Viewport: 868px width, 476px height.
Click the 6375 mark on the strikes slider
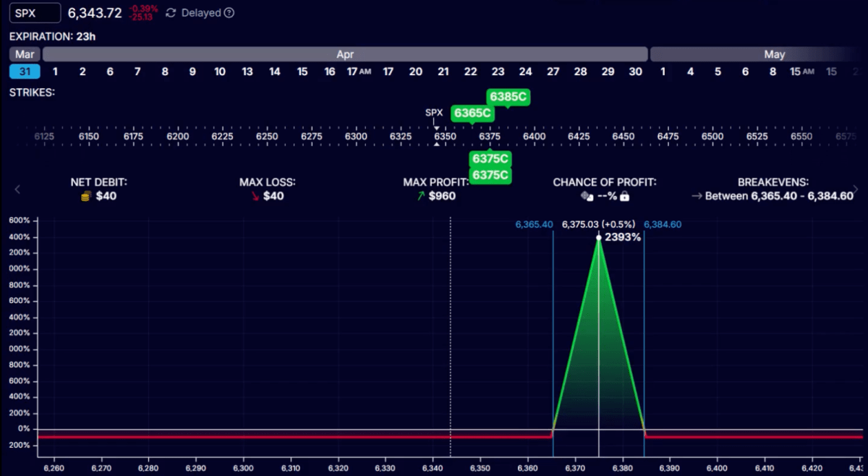click(489, 135)
